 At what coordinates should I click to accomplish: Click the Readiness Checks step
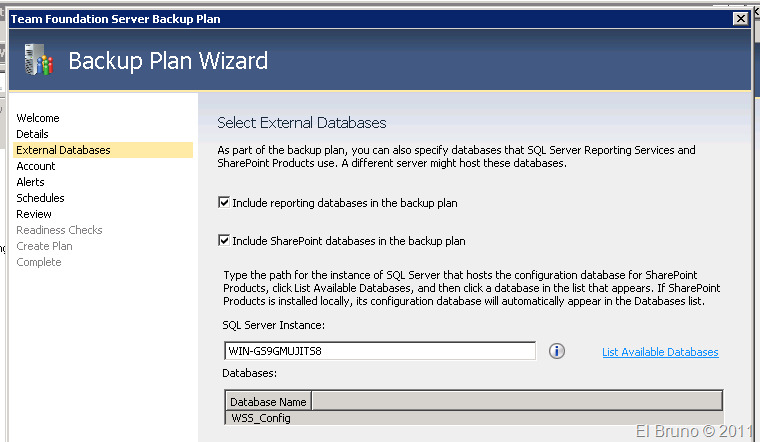tap(59, 230)
